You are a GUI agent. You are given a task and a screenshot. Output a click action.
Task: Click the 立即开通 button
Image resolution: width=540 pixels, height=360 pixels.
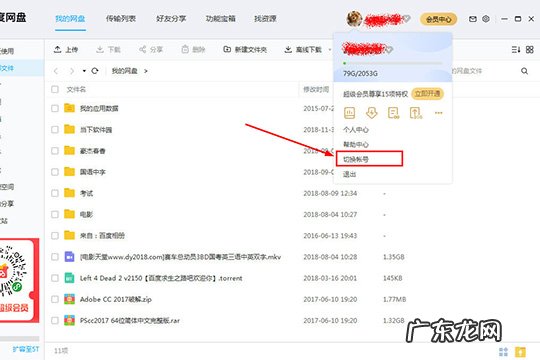tap(427, 94)
